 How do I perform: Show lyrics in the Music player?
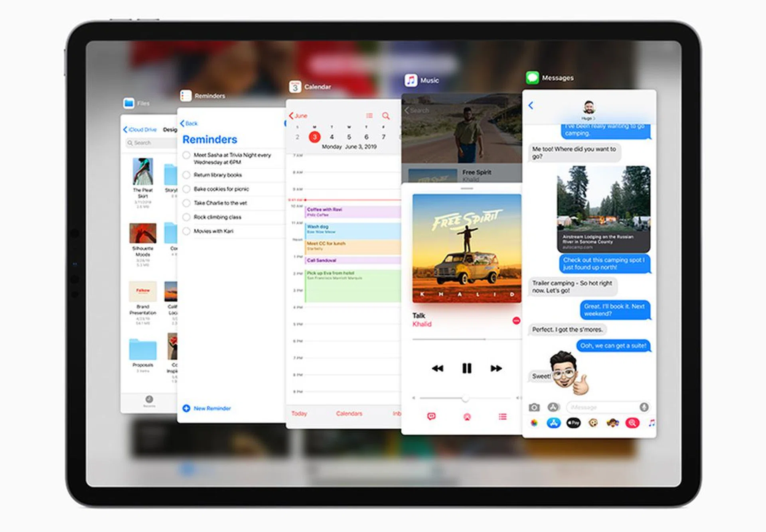(x=432, y=417)
